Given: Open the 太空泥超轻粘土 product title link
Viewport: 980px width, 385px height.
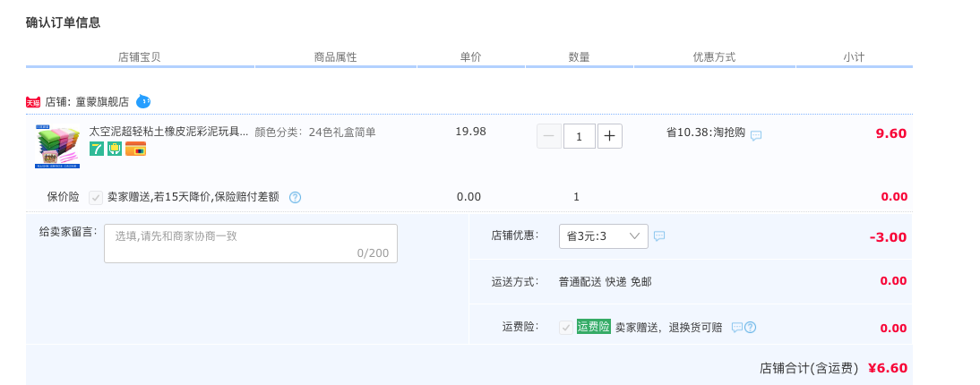Looking at the screenshot, I should [x=168, y=132].
